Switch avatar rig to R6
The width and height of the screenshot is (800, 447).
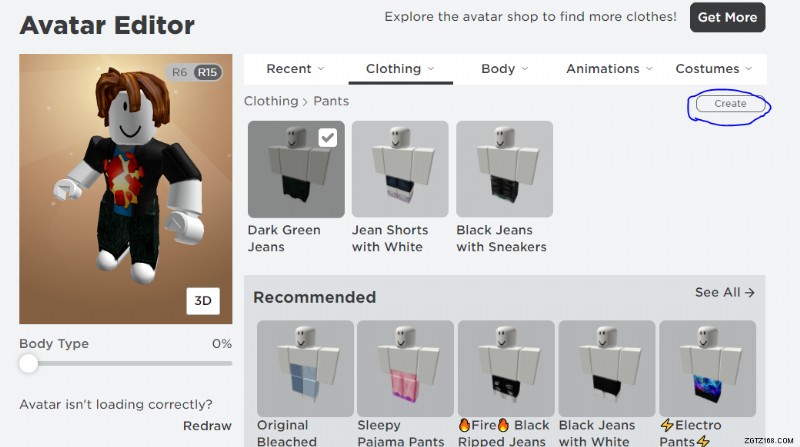(179, 72)
